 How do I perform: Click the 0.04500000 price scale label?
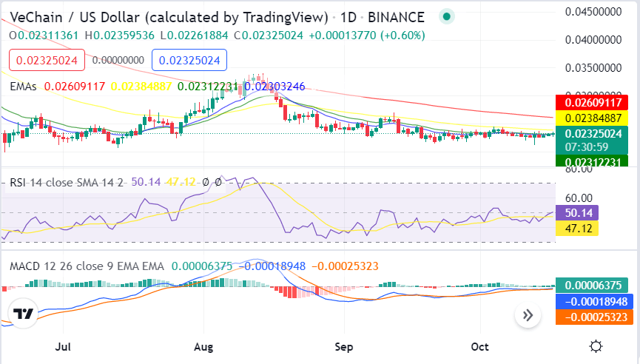[x=593, y=12]
